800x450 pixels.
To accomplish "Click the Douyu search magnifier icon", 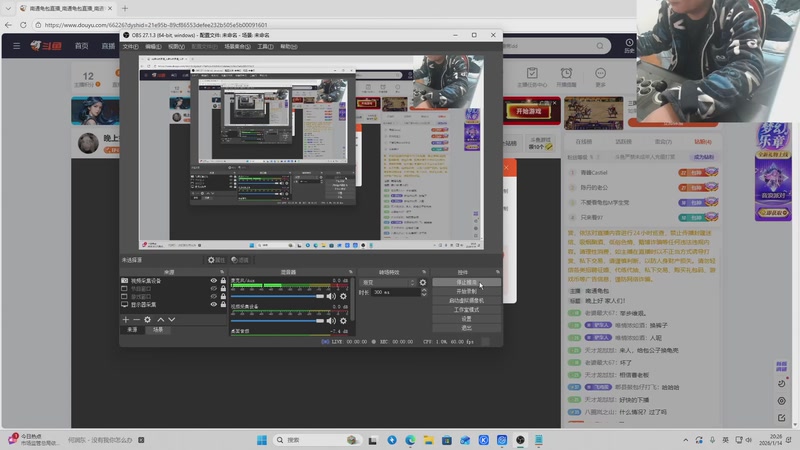I will click(600, 46).
